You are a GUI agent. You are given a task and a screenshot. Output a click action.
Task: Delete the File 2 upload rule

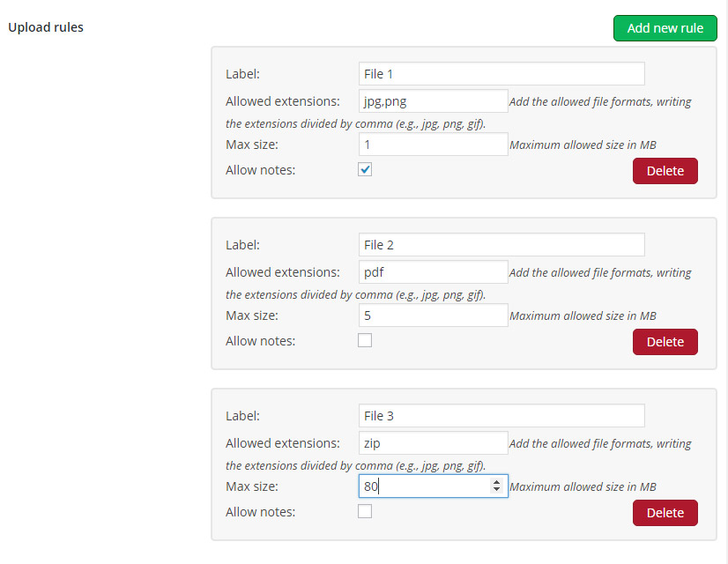(665, 342)
